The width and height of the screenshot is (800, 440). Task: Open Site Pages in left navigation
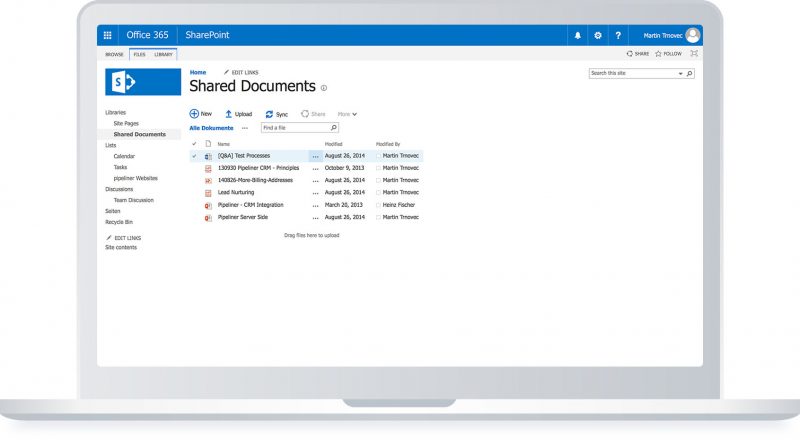126,124
